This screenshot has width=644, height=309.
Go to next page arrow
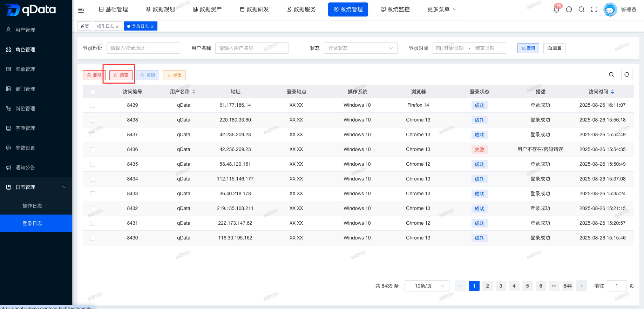(582, 286)
